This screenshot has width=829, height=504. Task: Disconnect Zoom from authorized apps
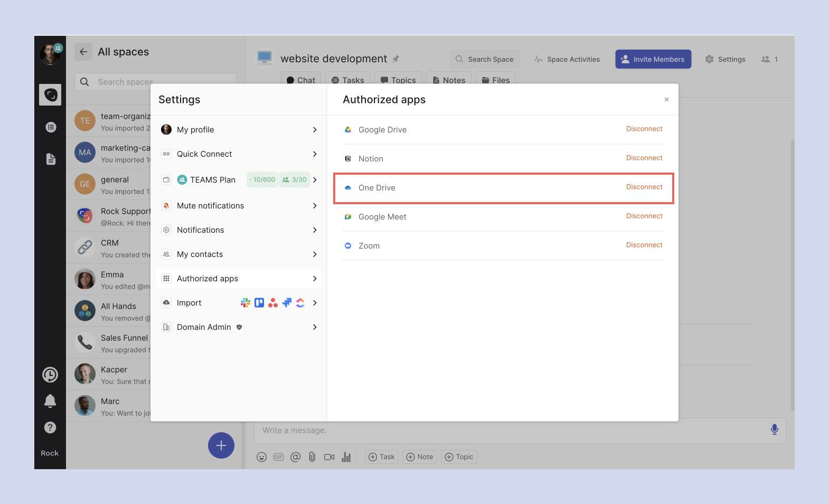644,245
